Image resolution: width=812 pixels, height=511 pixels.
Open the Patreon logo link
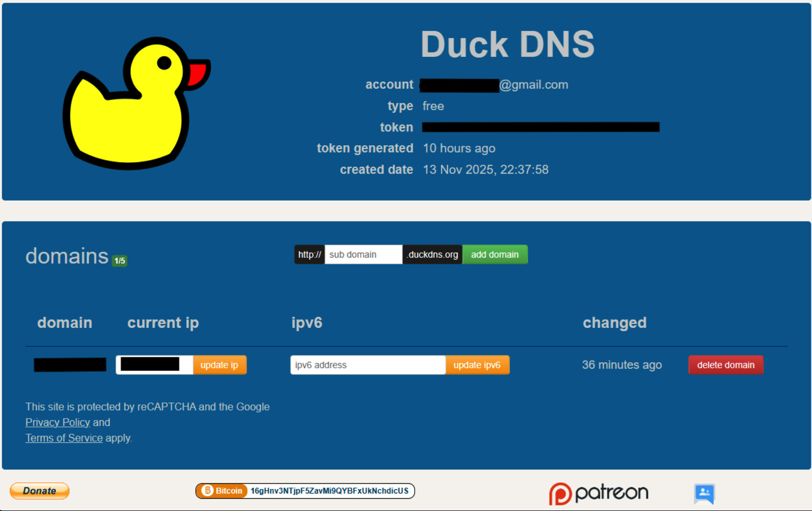pyautogui.click(x=598, y=493)
